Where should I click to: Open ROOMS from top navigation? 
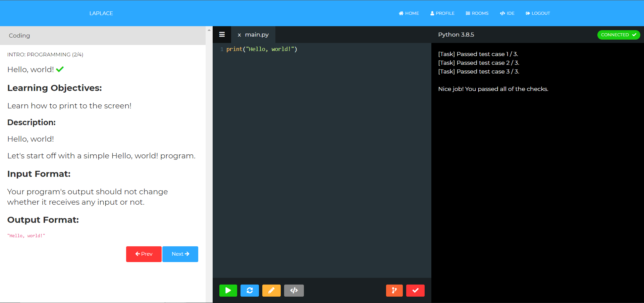click(x=477, y=13)
